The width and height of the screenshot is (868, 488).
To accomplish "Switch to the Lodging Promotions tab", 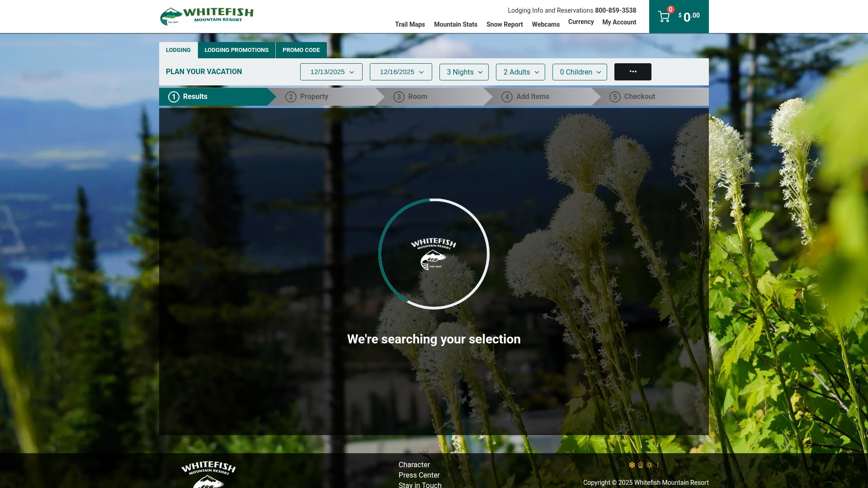I will [x=236, y=50].
